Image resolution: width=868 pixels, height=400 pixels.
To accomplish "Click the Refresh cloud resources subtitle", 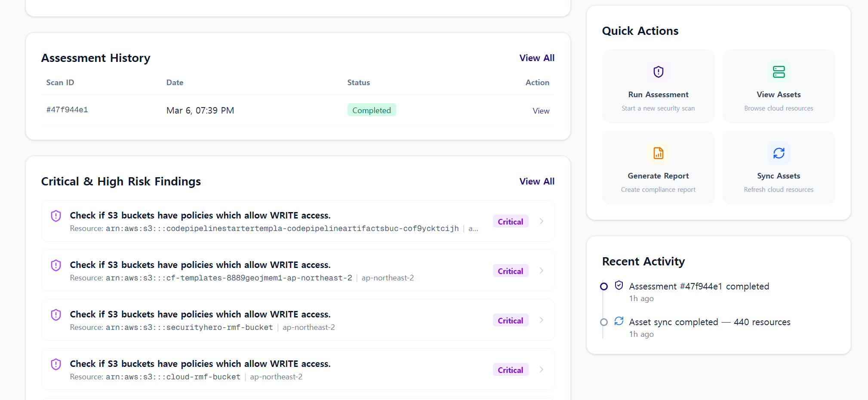I will click(x=779, y=190).
